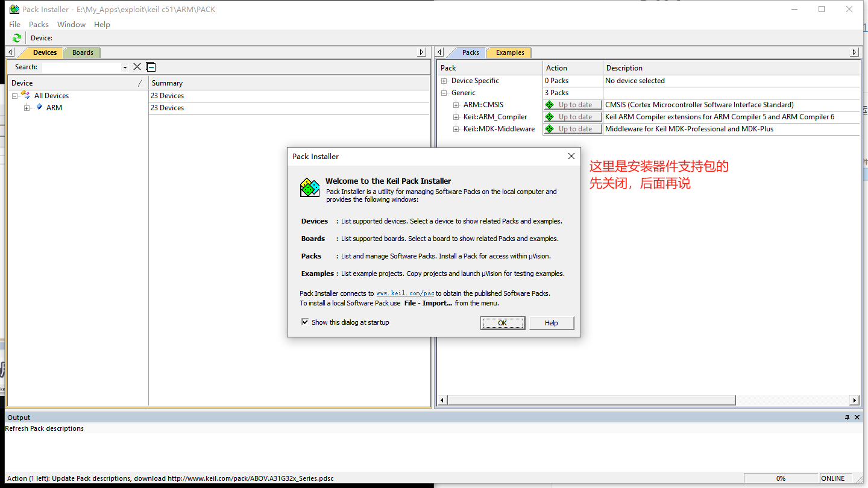Click the Summary column header

pyautogui.click(x=289, y=83)
